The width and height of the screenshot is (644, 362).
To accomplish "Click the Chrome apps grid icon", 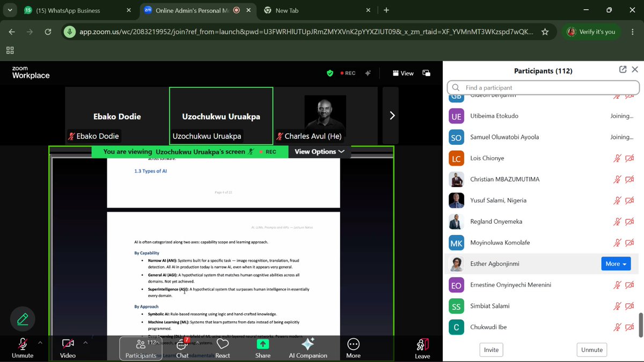I will tap(10, 50).
